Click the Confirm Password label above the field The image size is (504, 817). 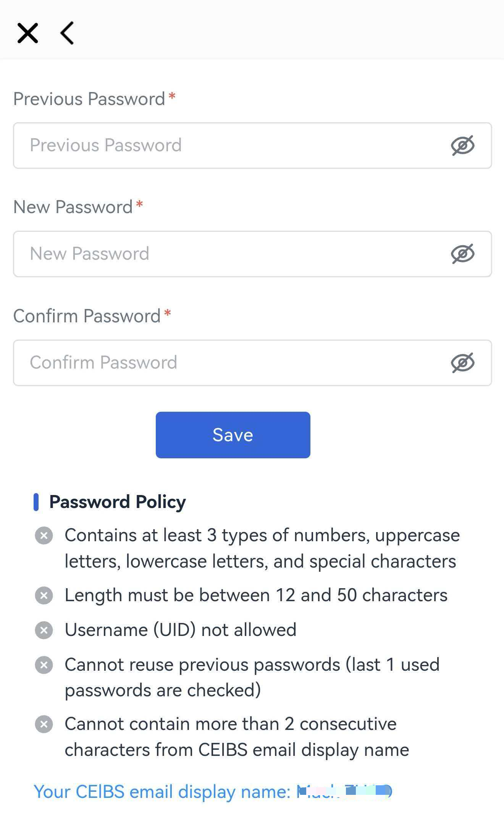(x=87, y=316)
